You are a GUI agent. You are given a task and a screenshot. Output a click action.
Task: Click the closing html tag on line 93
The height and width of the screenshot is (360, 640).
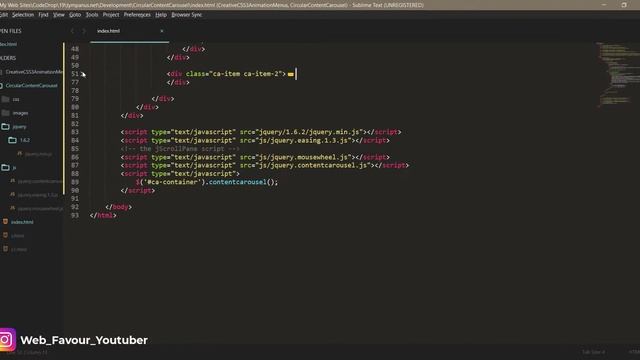(103, 216)
